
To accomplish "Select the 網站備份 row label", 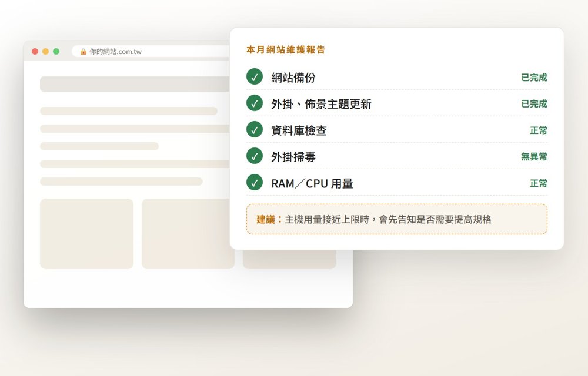I will [x=293, y=78].
